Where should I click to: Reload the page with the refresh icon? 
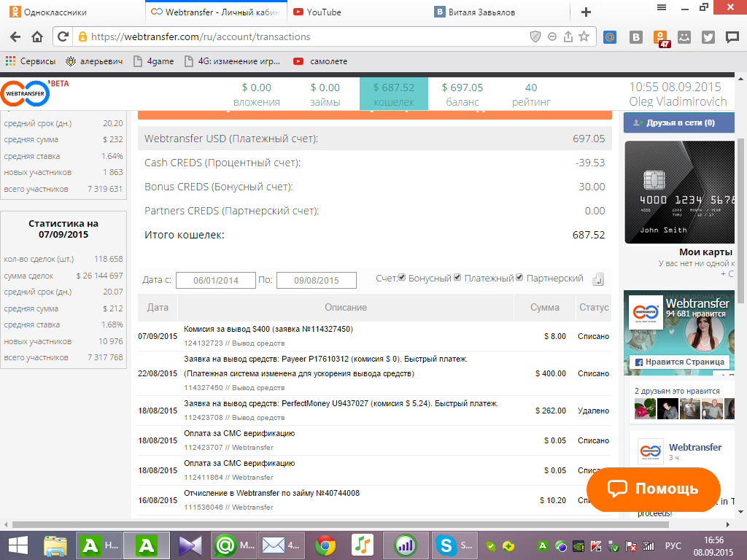(x=63, y=36)
